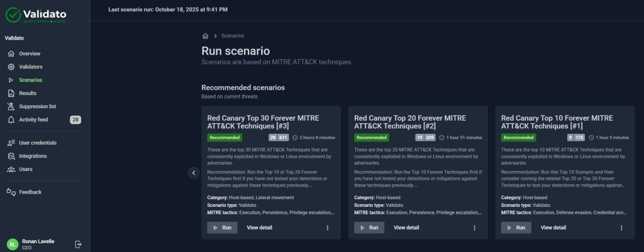Click the Validato logo icon
The height and width of the screenshot is (252, 644).
coord(13,13)
